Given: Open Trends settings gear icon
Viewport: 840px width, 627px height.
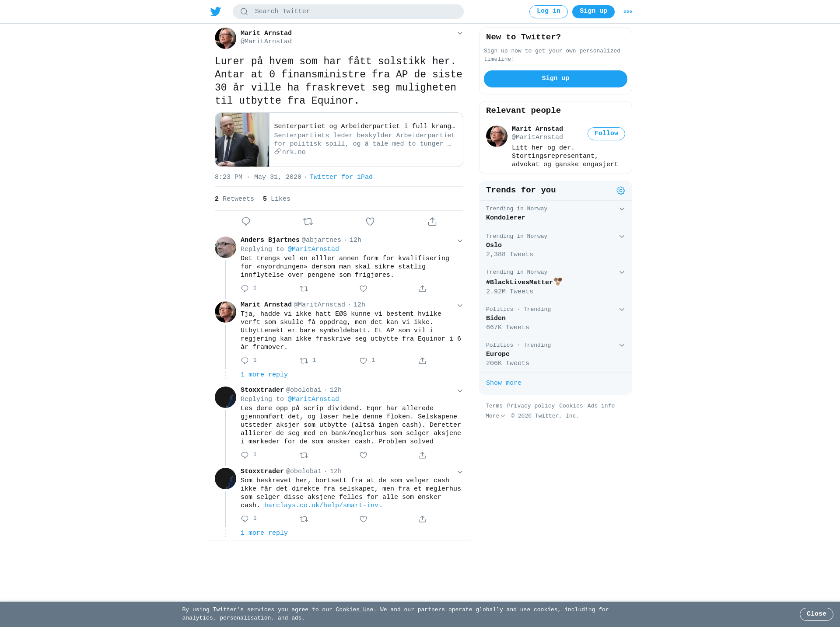Looking at the screenshot, I should [621, 191].
